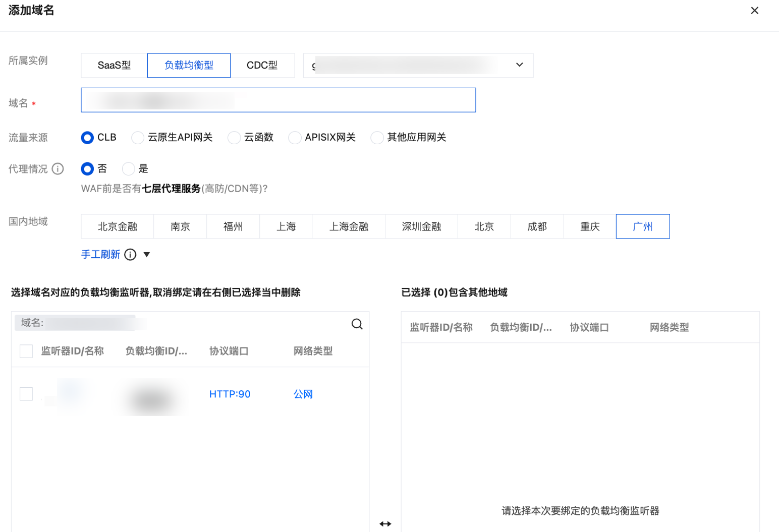The width and height of the screenshot is (779, 532).
Task: Click the search magnifier icon in listener list
Action: pos(357,324)
